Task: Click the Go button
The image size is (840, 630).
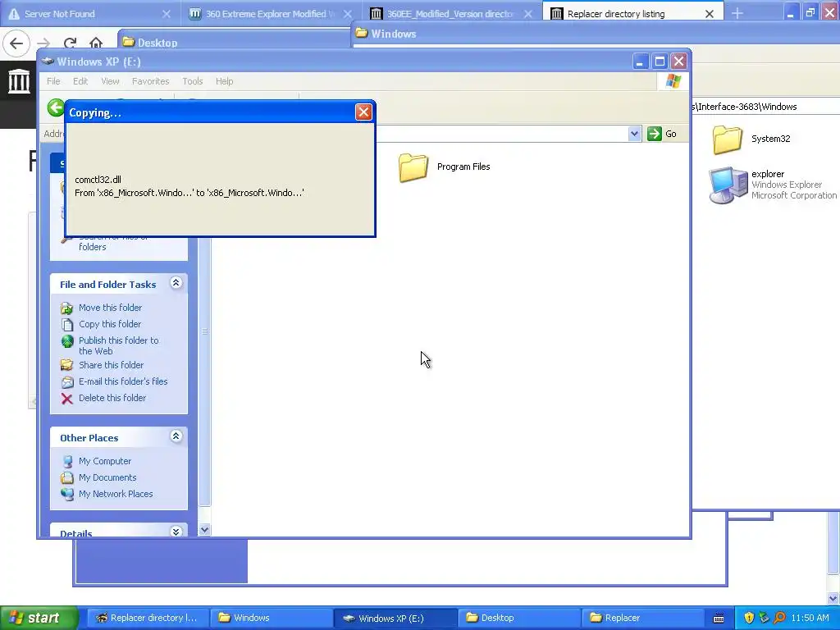Action: tap(662, 134)
